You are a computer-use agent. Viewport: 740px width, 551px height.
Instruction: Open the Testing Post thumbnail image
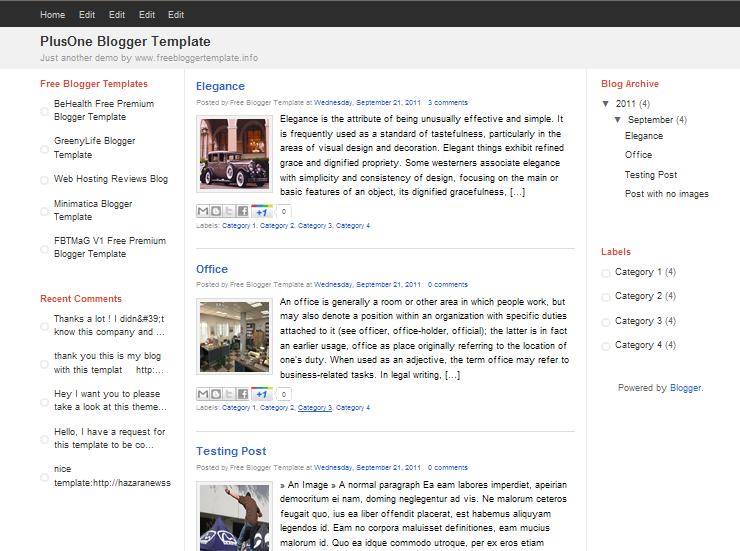tap(235, 516)
